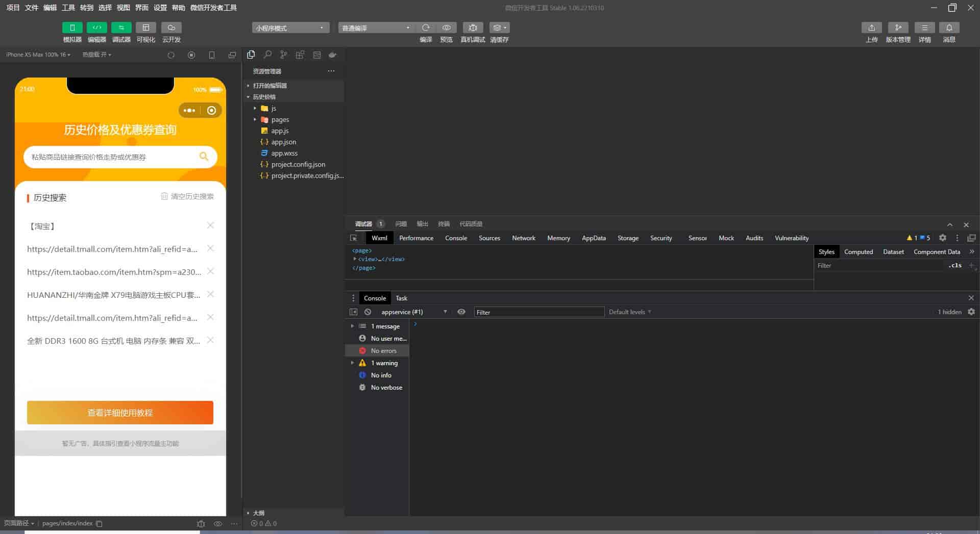Open real device debugging

(473, 28)
